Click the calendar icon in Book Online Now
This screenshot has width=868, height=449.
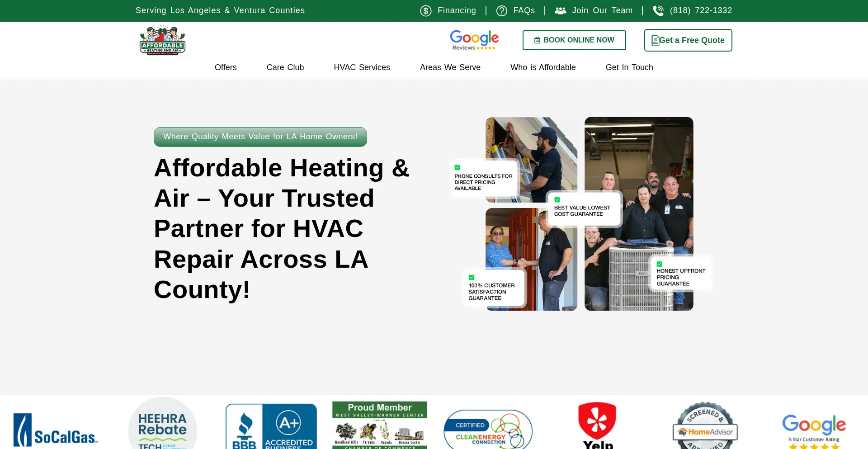tap(537, 40)
